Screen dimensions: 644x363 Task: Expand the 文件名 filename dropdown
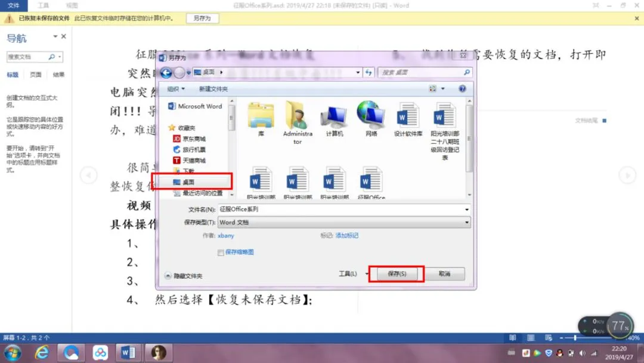pos(466,209)
